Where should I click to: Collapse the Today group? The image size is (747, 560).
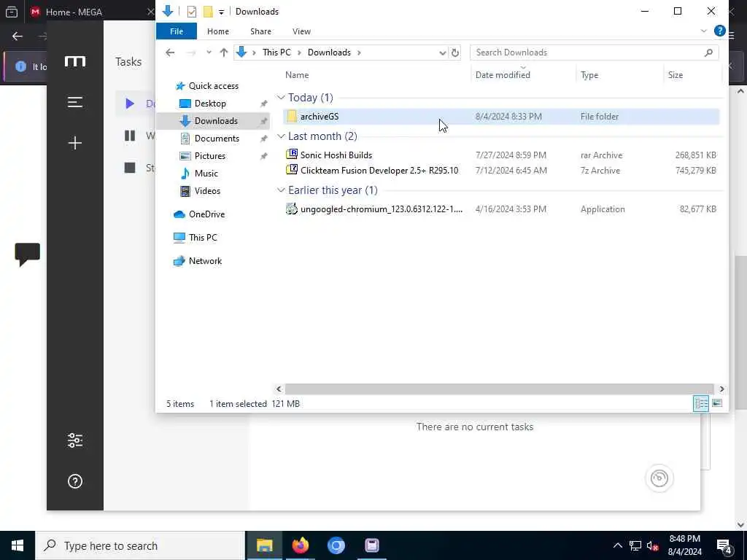click(x=281, y=98)
